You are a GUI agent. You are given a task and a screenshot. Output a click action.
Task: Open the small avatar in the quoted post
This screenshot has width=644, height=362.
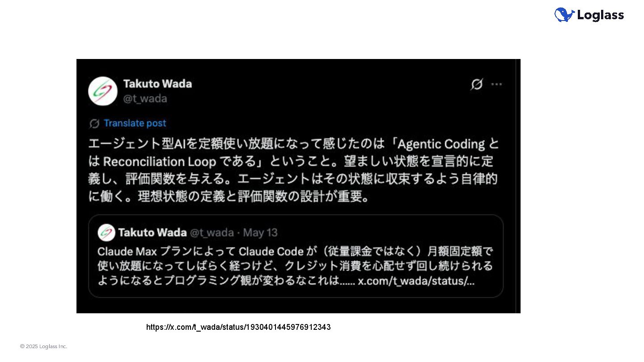pos(106,232)
